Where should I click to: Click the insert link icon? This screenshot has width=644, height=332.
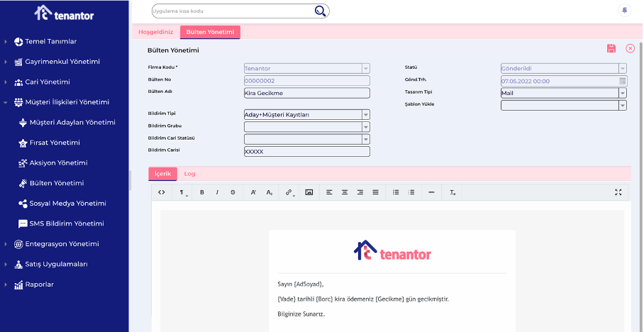(289, 192)
